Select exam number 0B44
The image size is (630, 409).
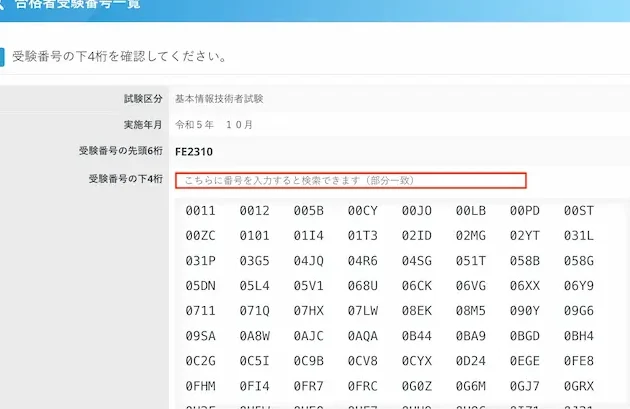click(x=417, y=336)
